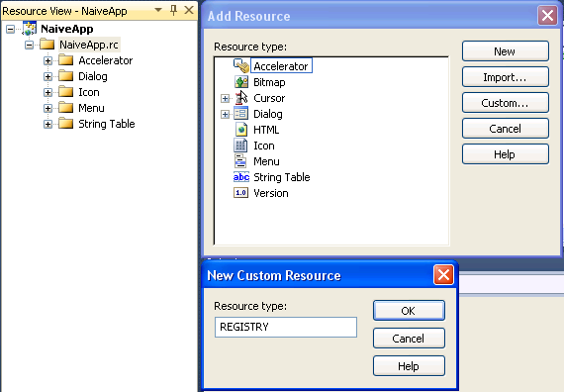
Task: Select the Icon resource type icon
Action: [240, 146]
